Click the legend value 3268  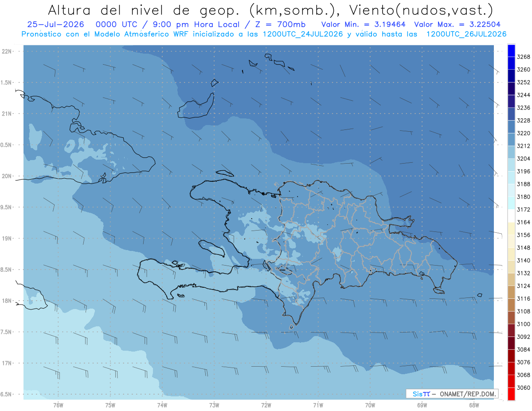(x=524, y=57)
